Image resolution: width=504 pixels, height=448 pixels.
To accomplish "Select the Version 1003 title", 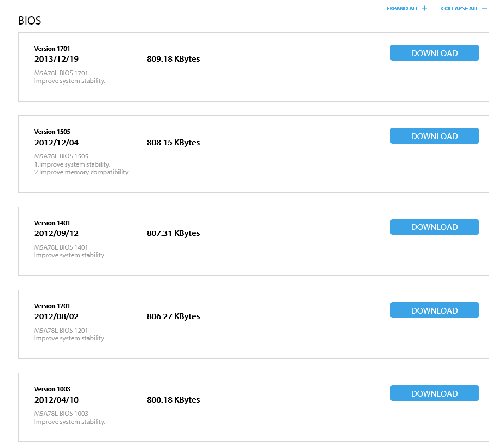I will [52, 389].
